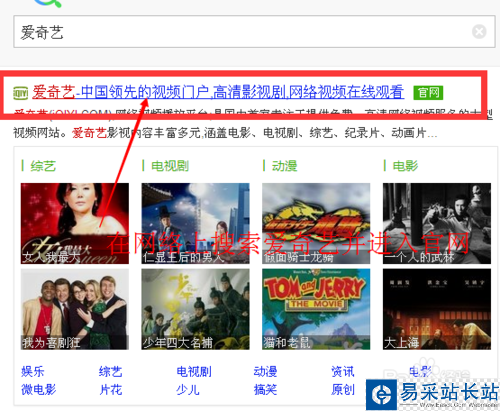Clear the search box with the X icon
The height and width of the screenshot is (411, 500).
coord(479,32)
